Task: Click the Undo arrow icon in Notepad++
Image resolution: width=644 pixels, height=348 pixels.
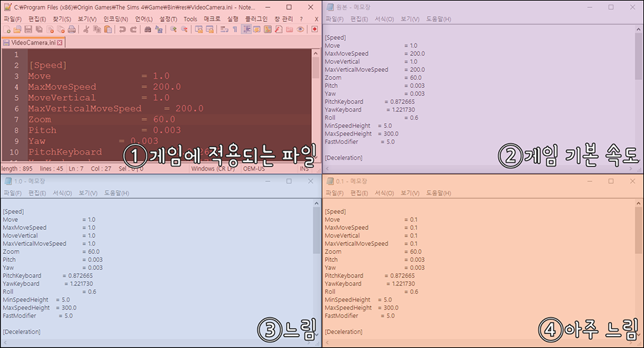Action: click(x=123, y=30)
